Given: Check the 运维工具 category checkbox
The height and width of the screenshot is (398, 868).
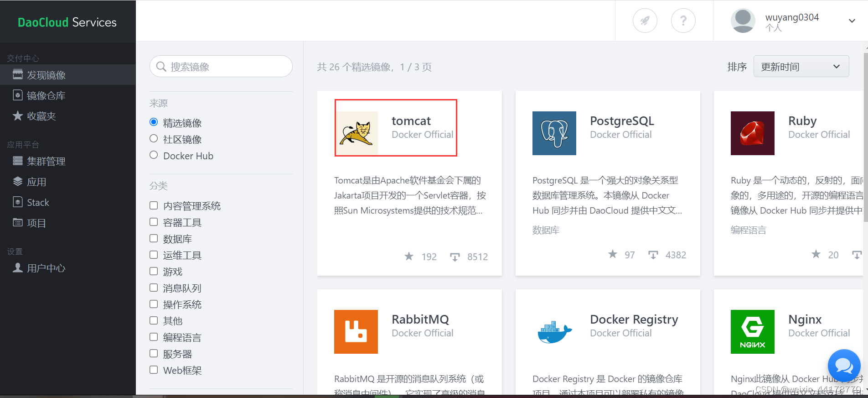Looking at the screenshot, I should (154, 255).
